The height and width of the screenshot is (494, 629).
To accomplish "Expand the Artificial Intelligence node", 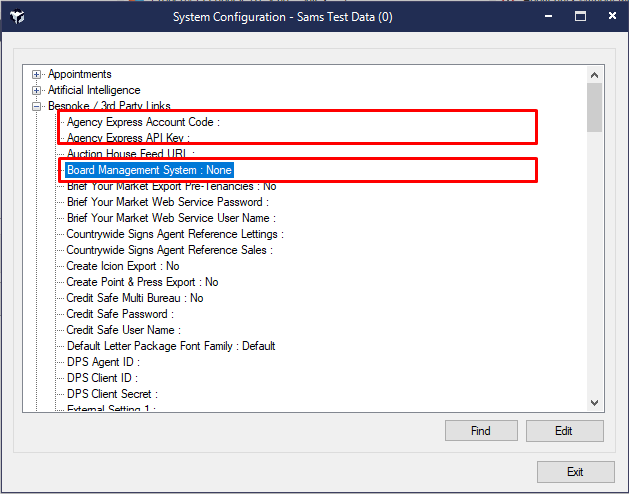I will (37, 90).
